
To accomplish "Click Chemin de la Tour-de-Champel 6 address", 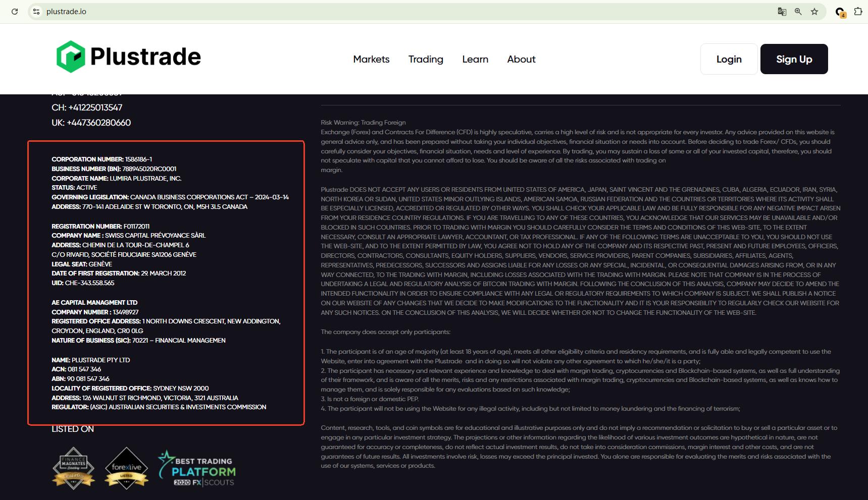I will point(120,245).
